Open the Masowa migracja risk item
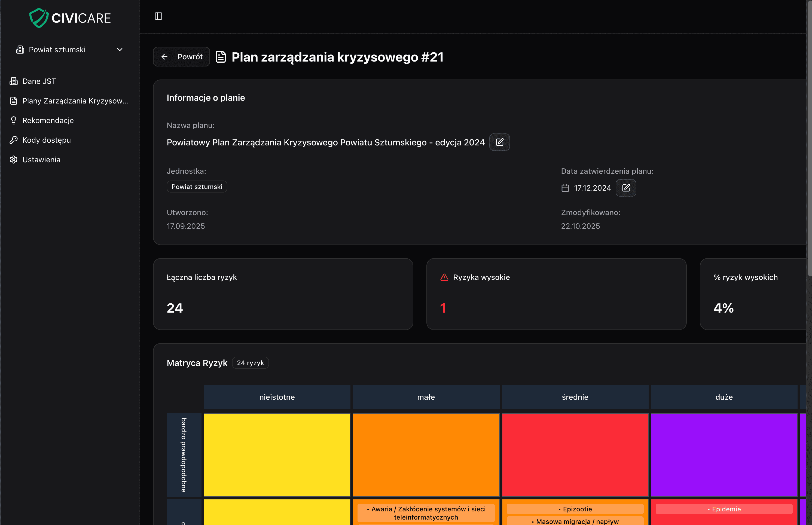The image size is (812, 525). click(x=575, y=521)
